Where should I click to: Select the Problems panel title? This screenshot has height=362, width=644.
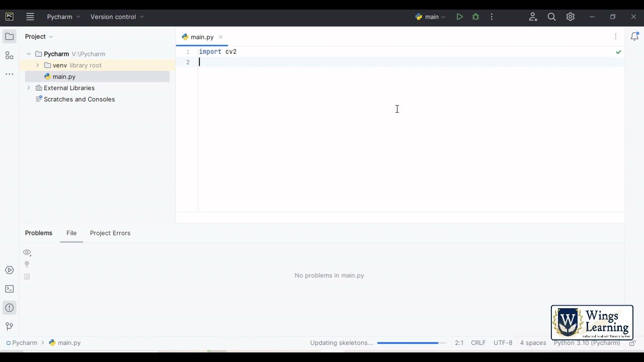tap(39, 233)
